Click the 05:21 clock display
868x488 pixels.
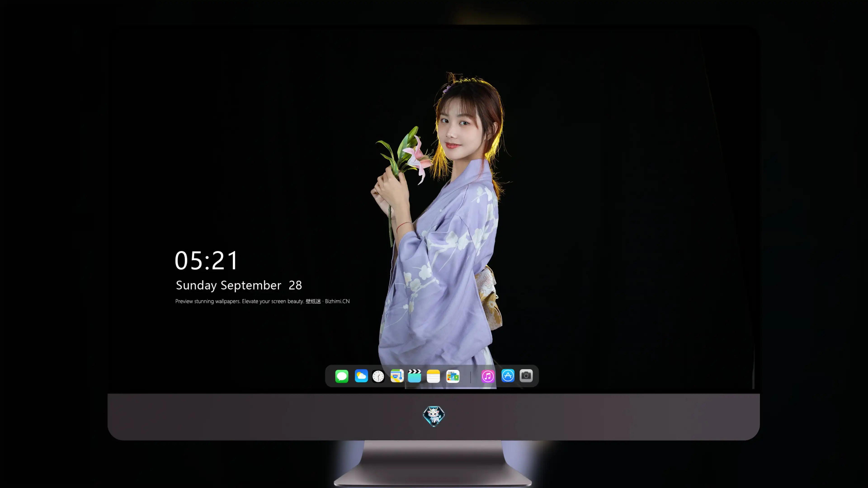point(206,261)
